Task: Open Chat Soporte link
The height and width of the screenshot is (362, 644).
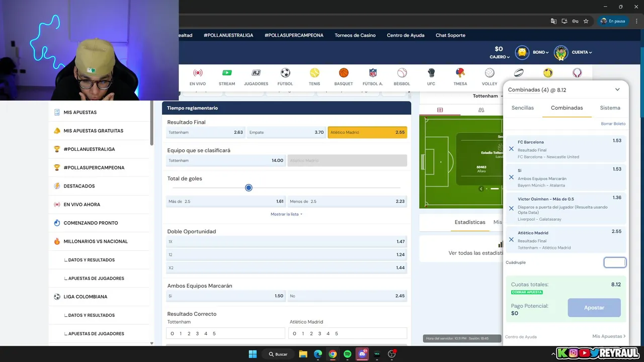Action: click(x=450, y=35)
